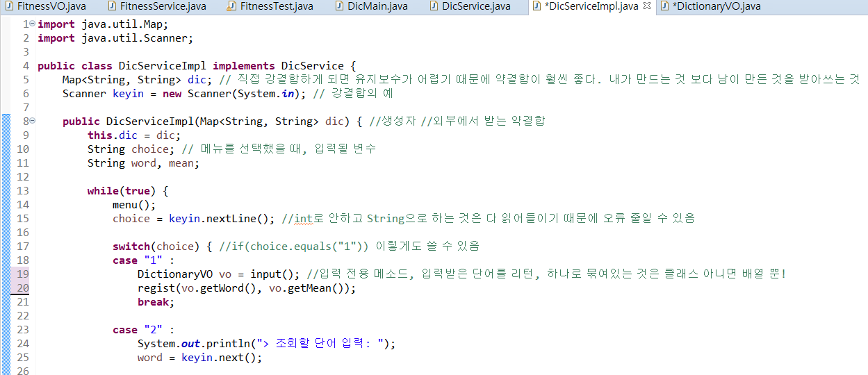This screenshot has width=868, height=375.
Task: Click the regist call on line 20
Action: click(156, 288)
